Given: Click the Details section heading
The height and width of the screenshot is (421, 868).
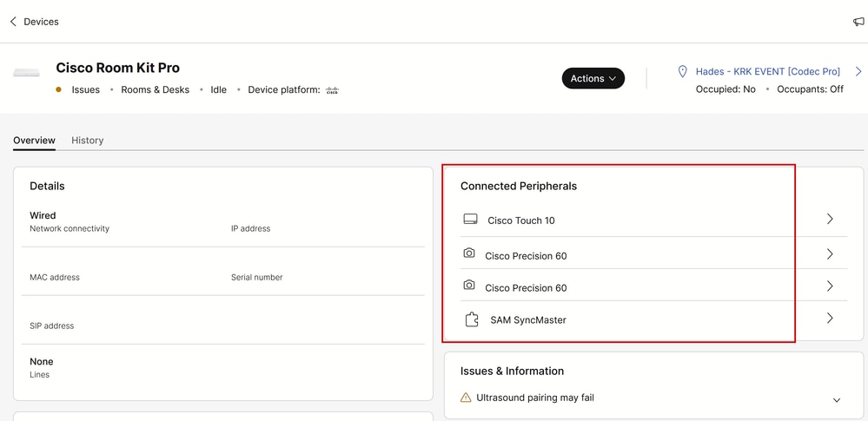Looking at the screenshot, I should point(47,186).
